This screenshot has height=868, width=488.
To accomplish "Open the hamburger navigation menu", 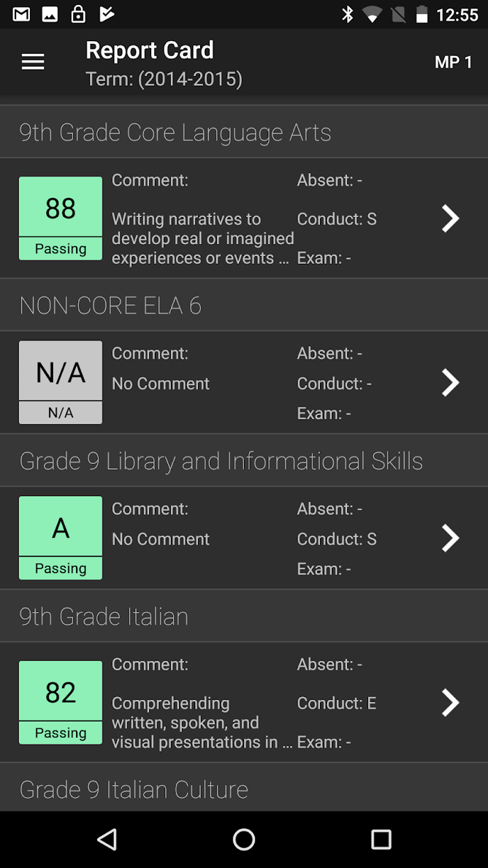I will [33, 61].
